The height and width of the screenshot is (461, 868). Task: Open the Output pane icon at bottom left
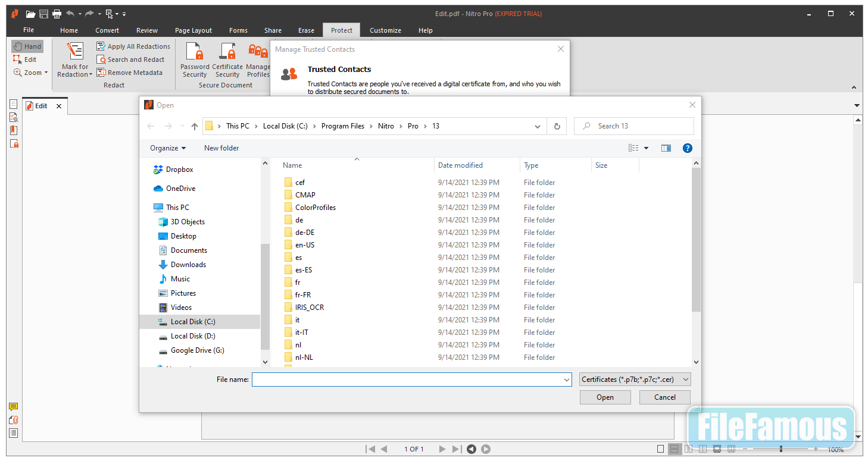(14, 433)
